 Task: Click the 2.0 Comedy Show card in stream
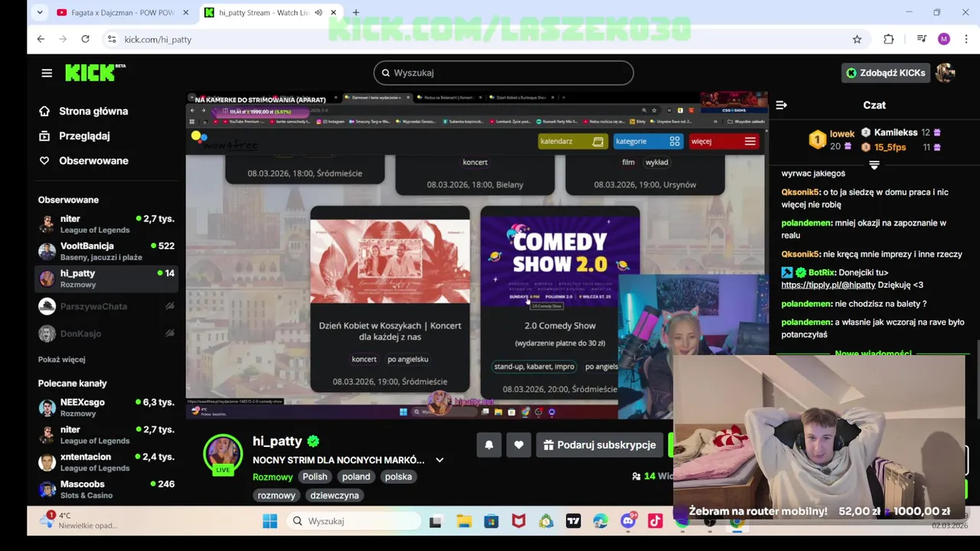coord(560,302)
